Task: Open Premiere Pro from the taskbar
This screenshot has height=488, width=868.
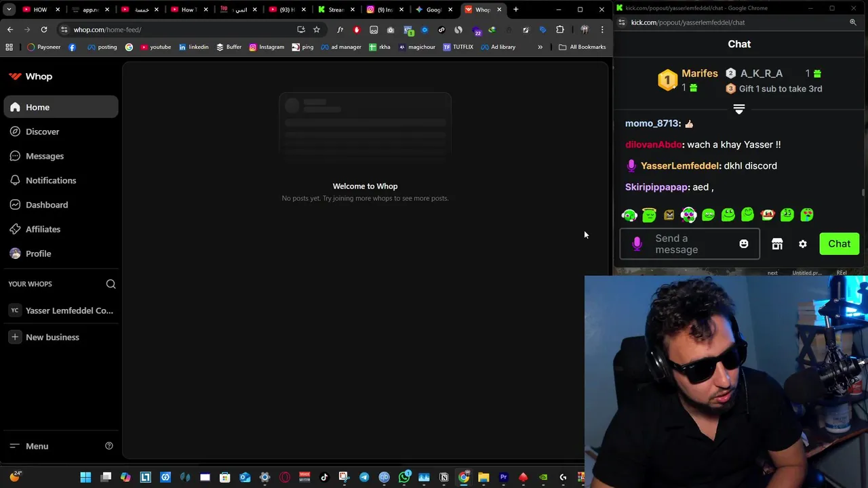Action: (503, 477)
